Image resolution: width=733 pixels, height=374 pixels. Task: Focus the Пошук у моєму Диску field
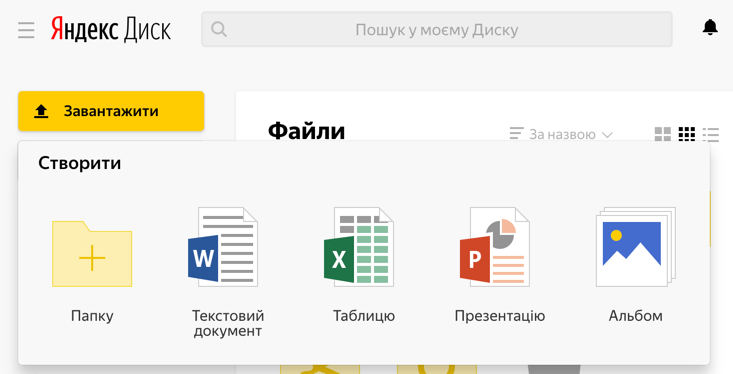[x=437, y=29]
